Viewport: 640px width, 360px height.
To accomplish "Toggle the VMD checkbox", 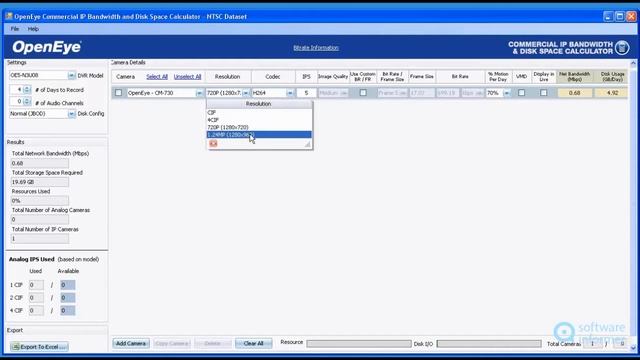I will (521, 93).
